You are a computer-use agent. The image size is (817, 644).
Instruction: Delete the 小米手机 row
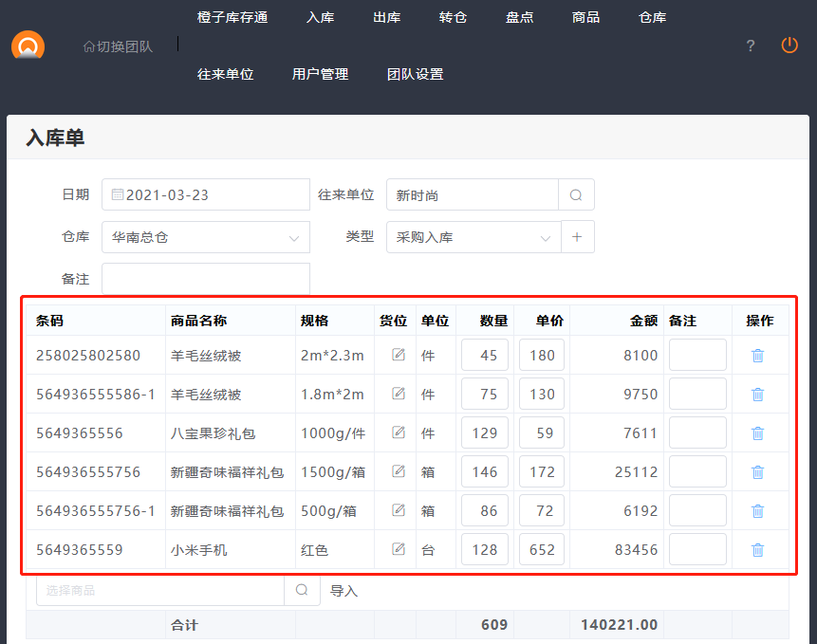tap(757, 549)
